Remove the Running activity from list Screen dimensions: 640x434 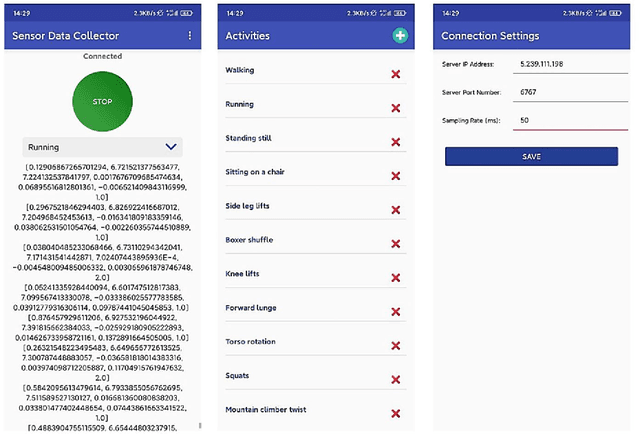click(396, 108)
